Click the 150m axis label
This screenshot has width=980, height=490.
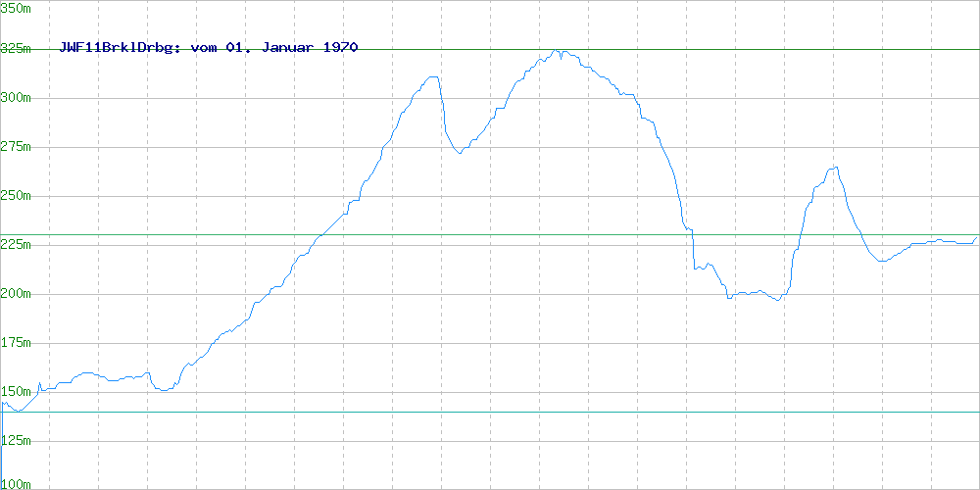click(x=17, y=392)
